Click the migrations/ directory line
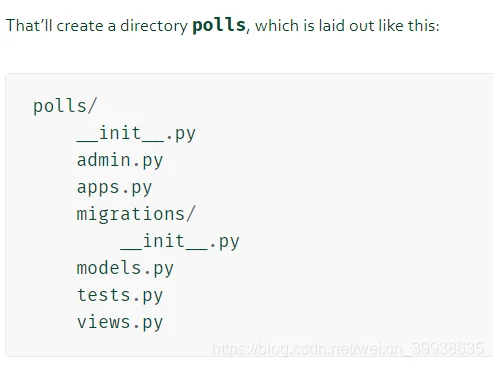Image resolution: width=493 pixels, height=367 pixels. tap(136, 214)
